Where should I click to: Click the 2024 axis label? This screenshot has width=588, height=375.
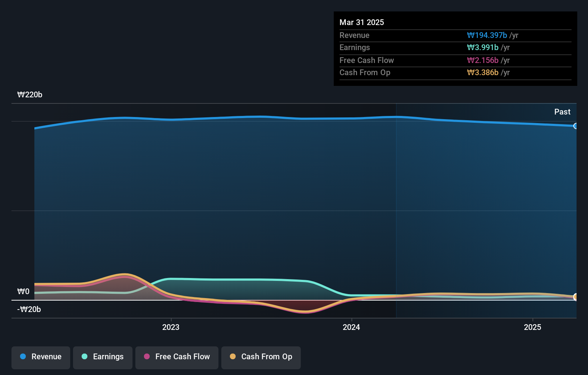click(351, 327)
